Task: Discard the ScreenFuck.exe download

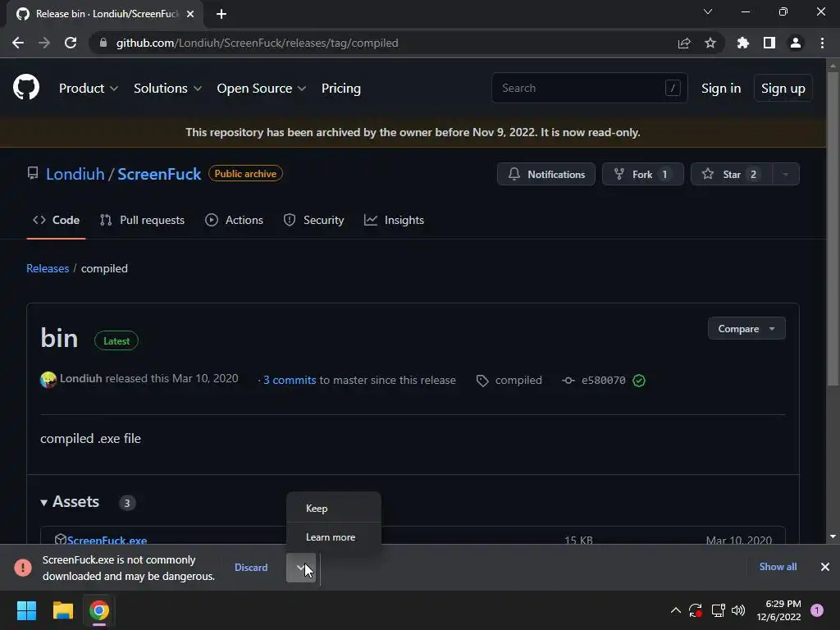Action: pyautogui.click(x=251, y=568)
